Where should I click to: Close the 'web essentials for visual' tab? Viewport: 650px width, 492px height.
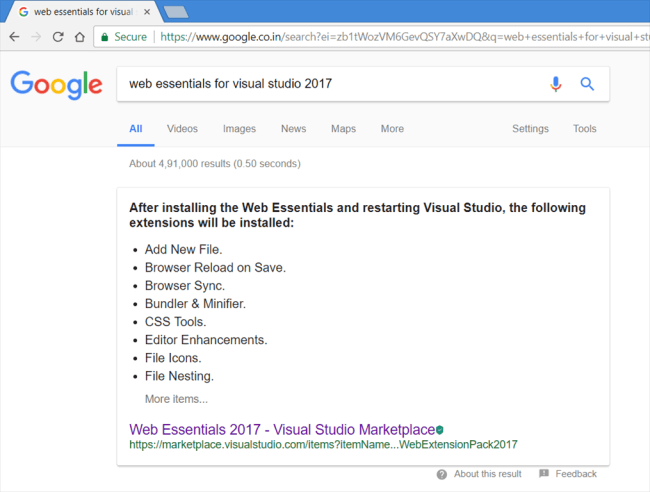click(x=147, y=12)
